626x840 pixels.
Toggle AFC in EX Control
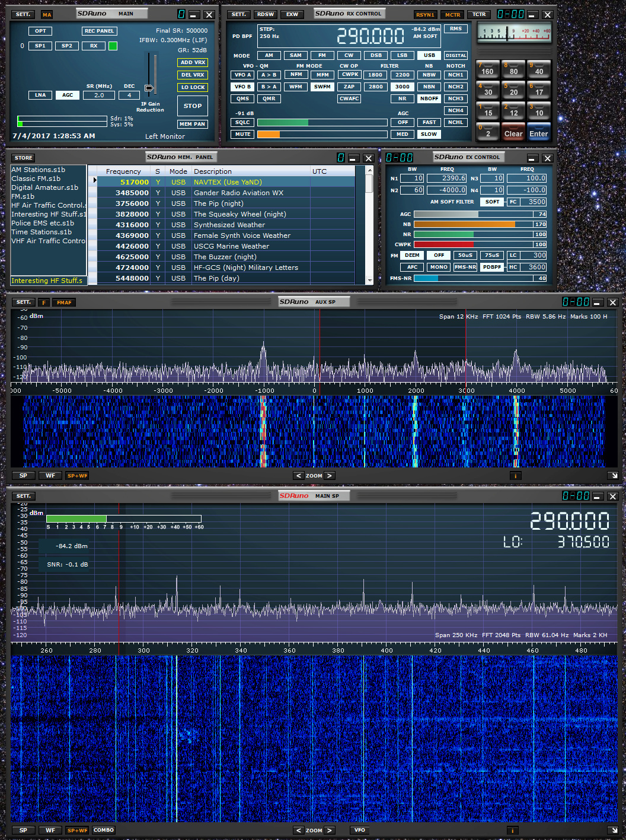[412, 267]
